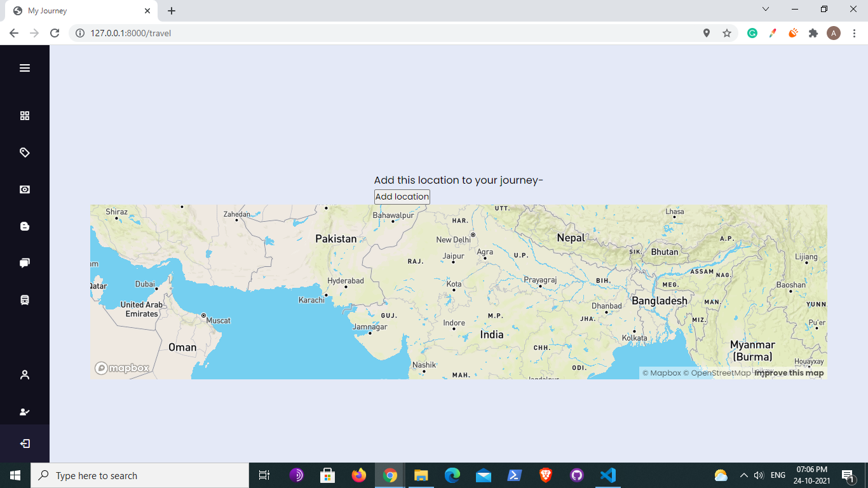868x488 pixels.
Task: Expand the browser tab search chevron
Action: 765,9
